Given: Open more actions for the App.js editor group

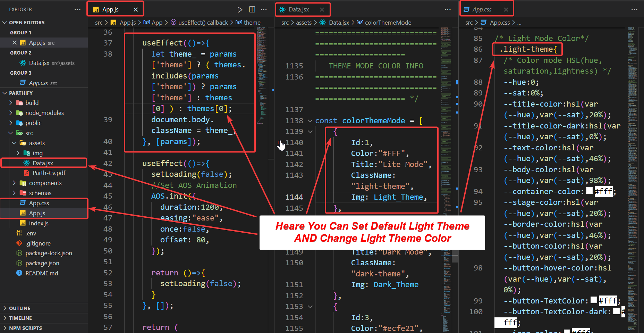Looking at the screenshot, I should tap(264, 9).
